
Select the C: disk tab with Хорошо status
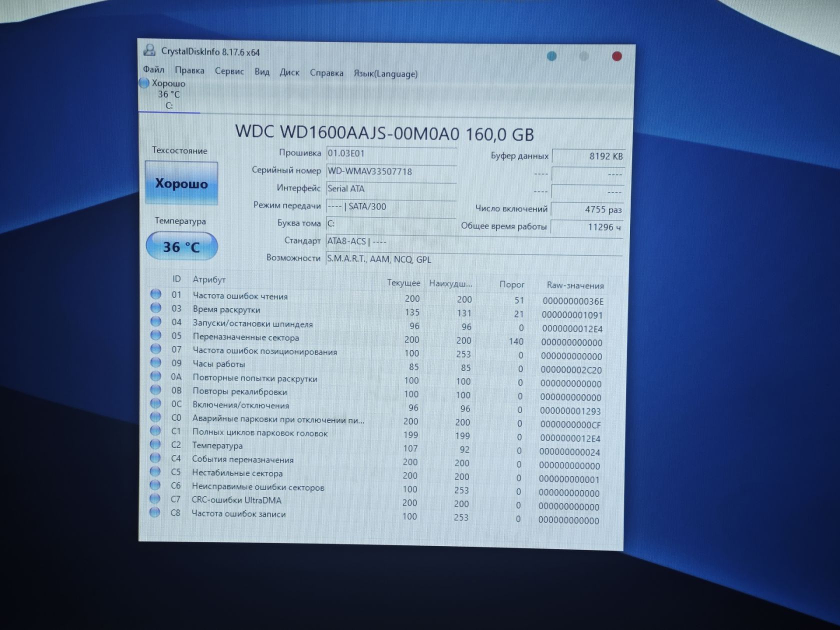click(x=168, y=94)
